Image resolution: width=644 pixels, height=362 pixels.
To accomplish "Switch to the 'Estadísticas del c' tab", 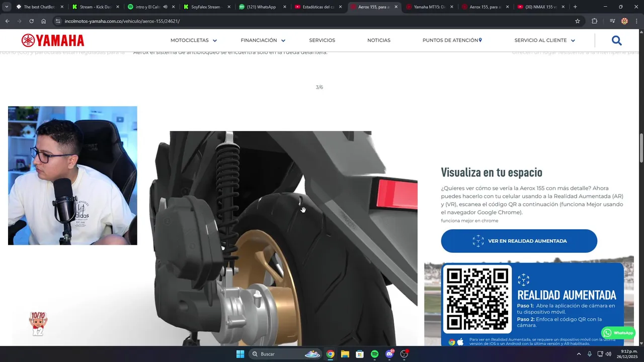I will (317, 7).
